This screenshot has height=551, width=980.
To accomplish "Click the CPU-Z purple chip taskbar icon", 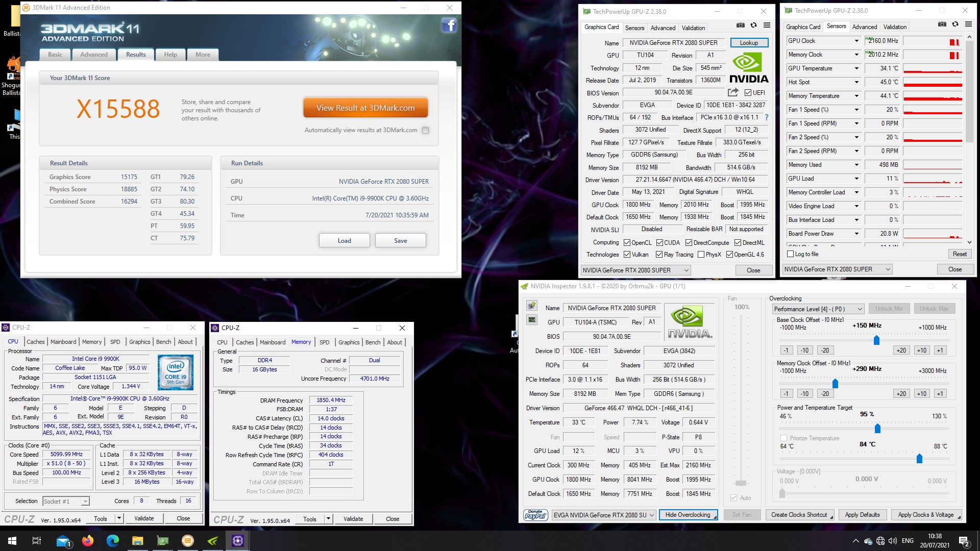I will click(238, 541).
